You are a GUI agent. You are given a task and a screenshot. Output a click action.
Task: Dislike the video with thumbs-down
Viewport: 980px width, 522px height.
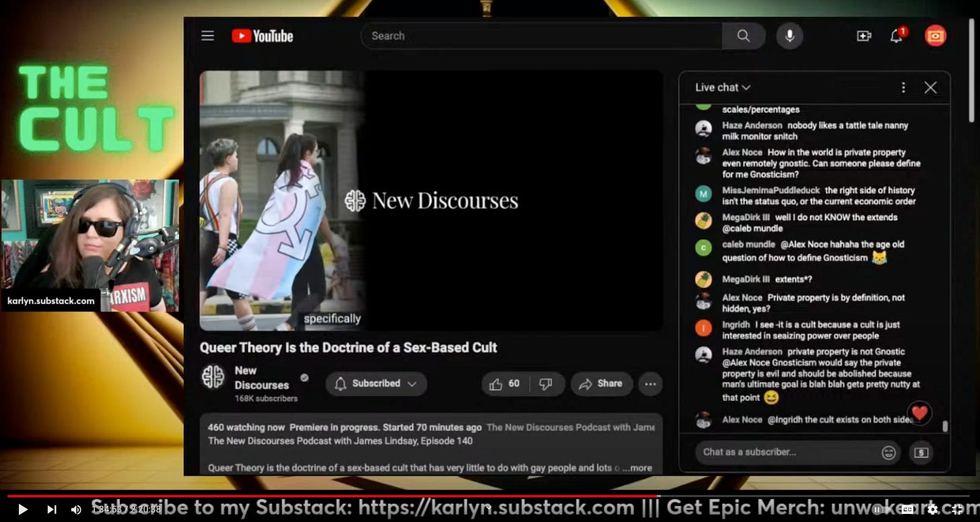(x=547, y=383)
